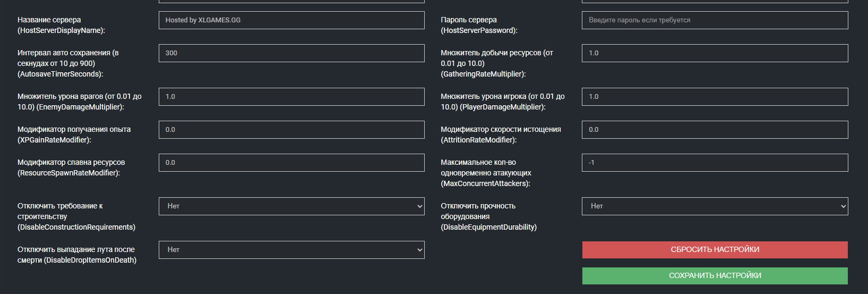Click the EnemyDamageMultiplier input box
Screen dimensions: 868x294
(291, 97)
